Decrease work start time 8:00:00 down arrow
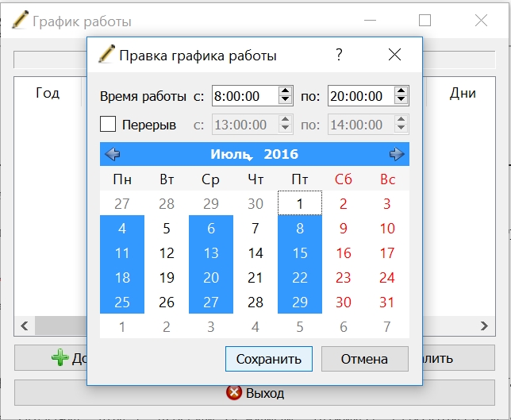The image size is (511, 420). point(285,100)
